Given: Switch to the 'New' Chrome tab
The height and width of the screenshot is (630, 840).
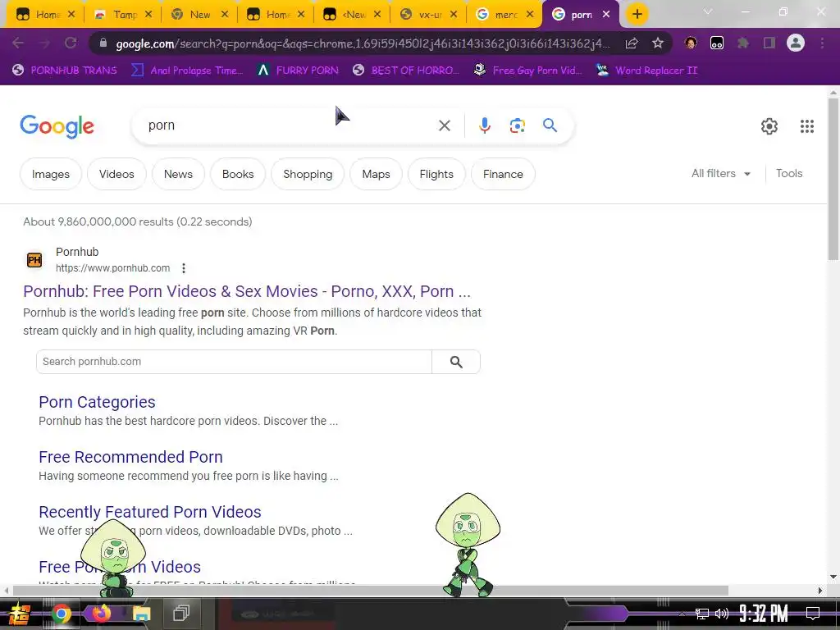Looking at the screenshot, I should pos(193,15).
